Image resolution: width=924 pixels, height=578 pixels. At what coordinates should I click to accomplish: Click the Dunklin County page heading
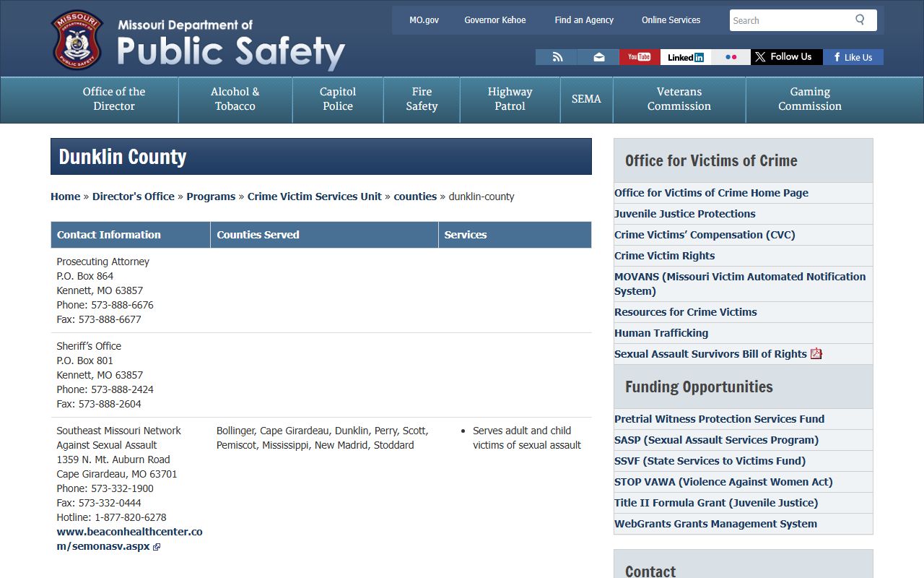click(x=123, y=157)
